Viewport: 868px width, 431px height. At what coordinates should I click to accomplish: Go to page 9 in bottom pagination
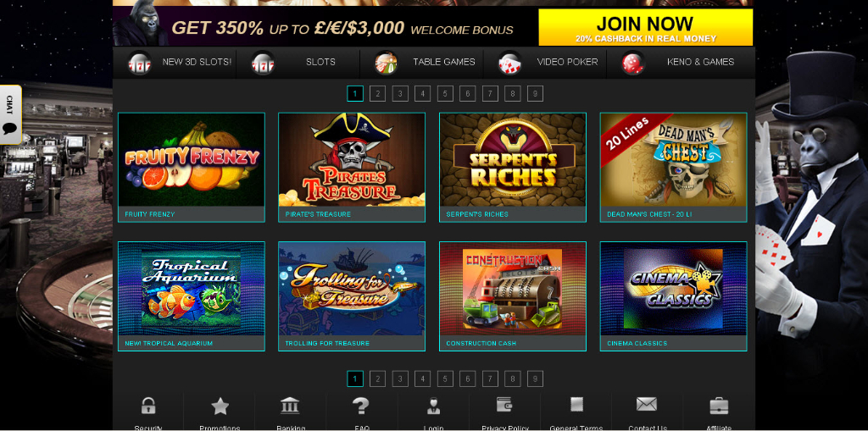pyautogui.click(x=535, y=379)
